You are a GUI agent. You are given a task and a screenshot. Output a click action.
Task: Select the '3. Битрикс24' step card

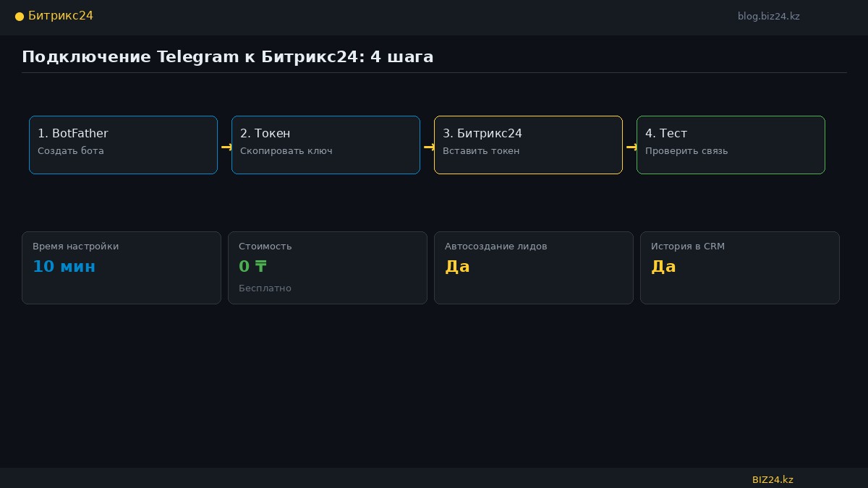coord(528,145)
